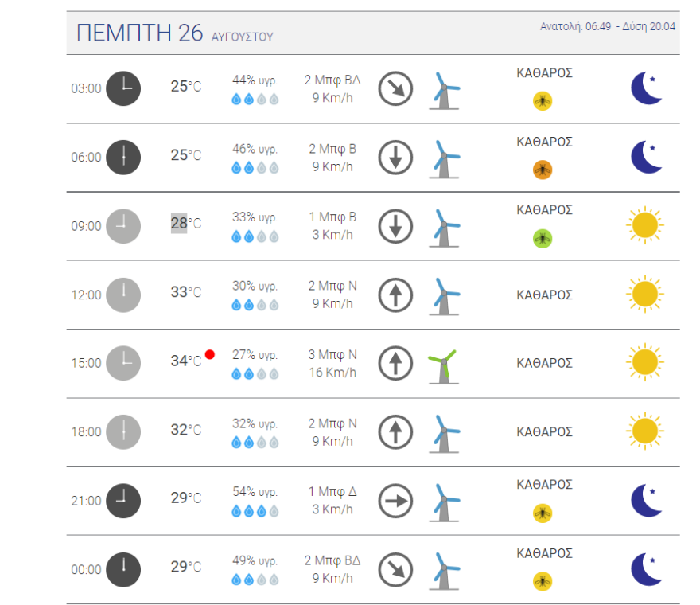The width and height of the screenshot is (700, 605).
Task: Click the sun icon at 18:00
Action: [644, 432]
